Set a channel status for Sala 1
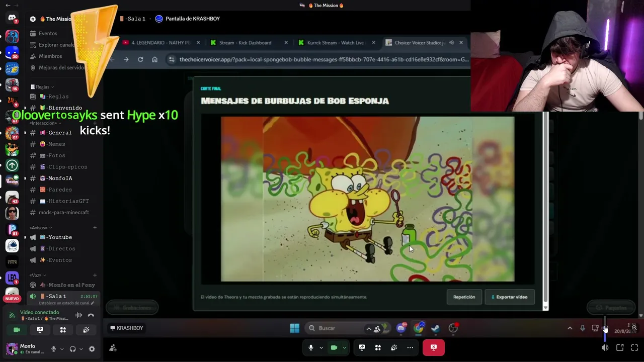Image resolution: width=644 pixels, height=362 pixels. 66,303
